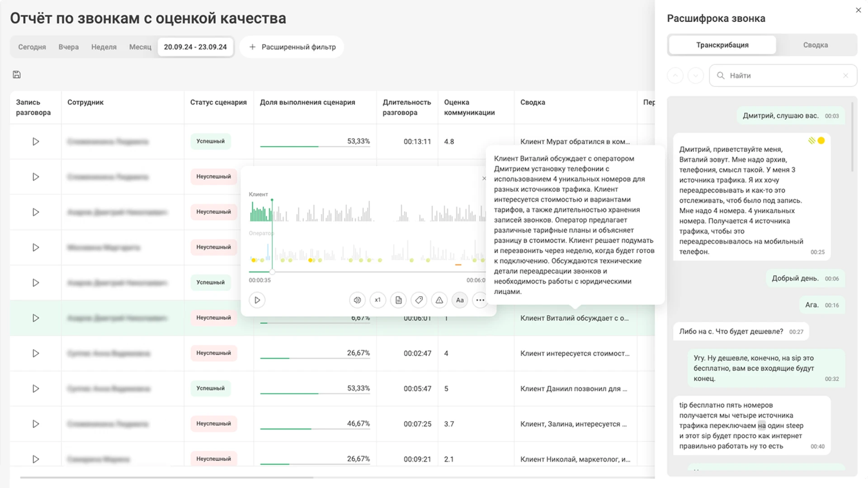The width and height of the screenshot is (868, 488).
Task: Click the tag icon in audio player
Action: (419, 300)
